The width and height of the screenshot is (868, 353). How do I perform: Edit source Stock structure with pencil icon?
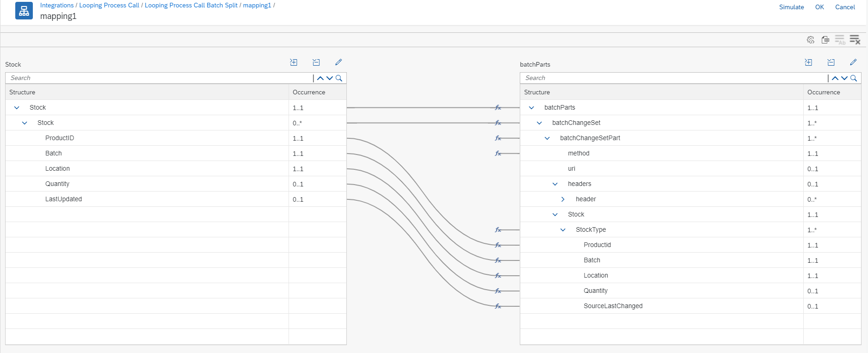(339, 62)
